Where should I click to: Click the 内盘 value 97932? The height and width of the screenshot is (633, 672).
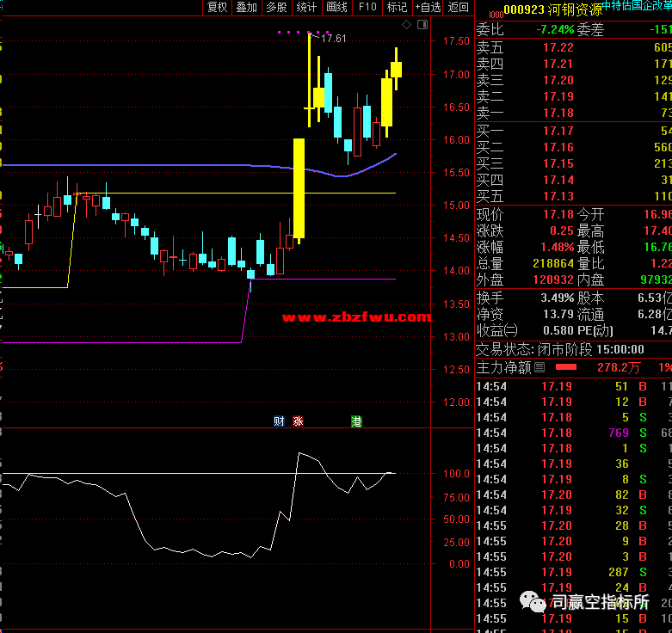656,280
